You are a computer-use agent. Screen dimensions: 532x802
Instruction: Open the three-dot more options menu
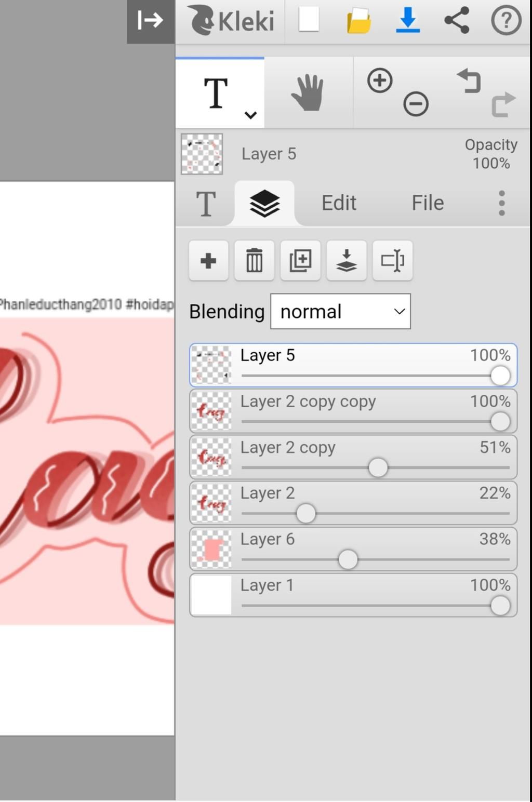[501, 203]
